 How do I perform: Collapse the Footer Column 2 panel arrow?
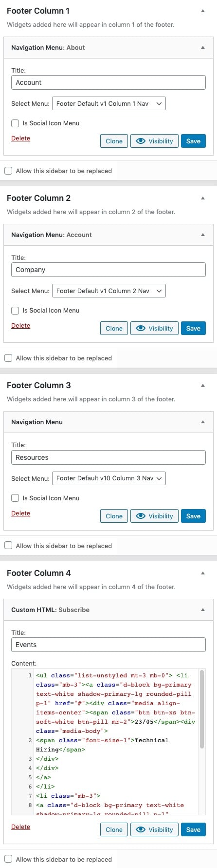tap(203, 198)
